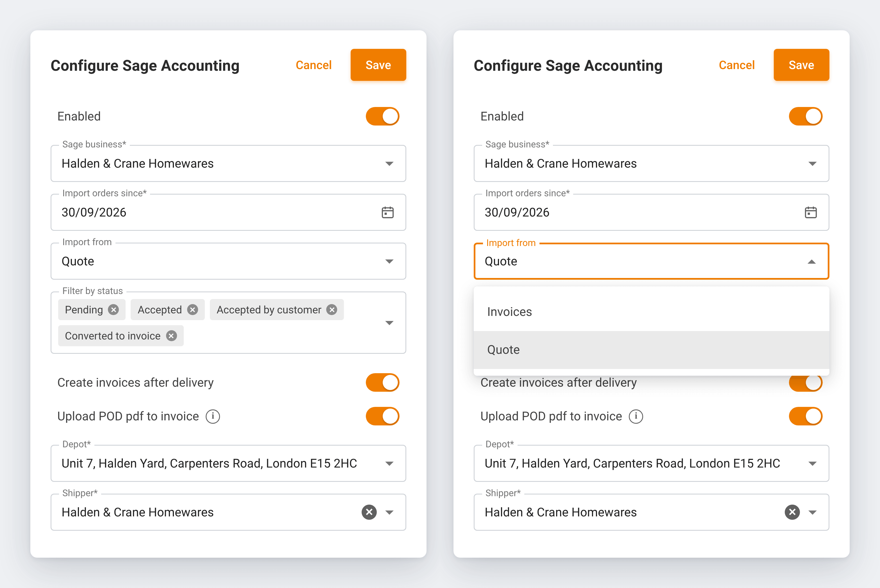Select Quote option in dropdown list
Viewport: 880px width, 588px height.
(652, 350)
